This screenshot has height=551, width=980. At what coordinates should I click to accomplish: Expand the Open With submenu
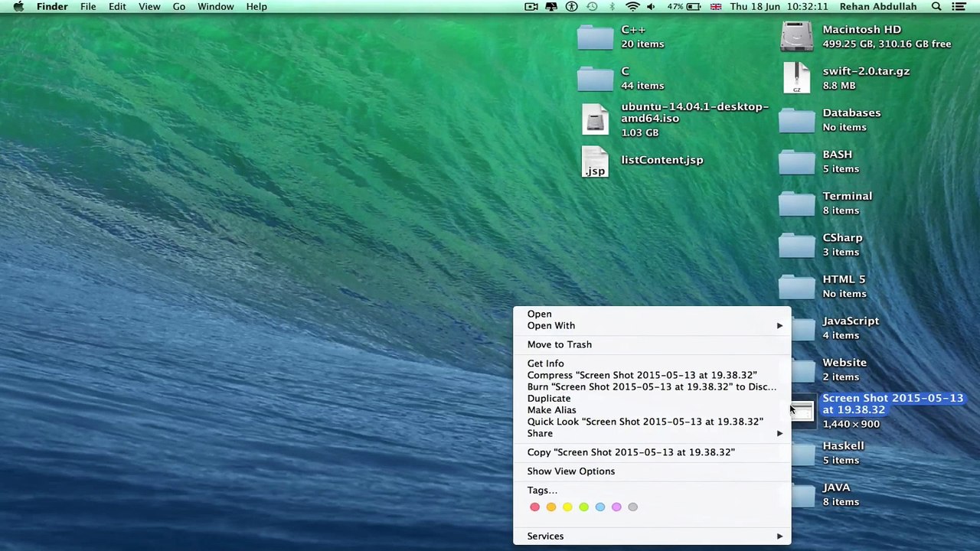coord(652,325)
